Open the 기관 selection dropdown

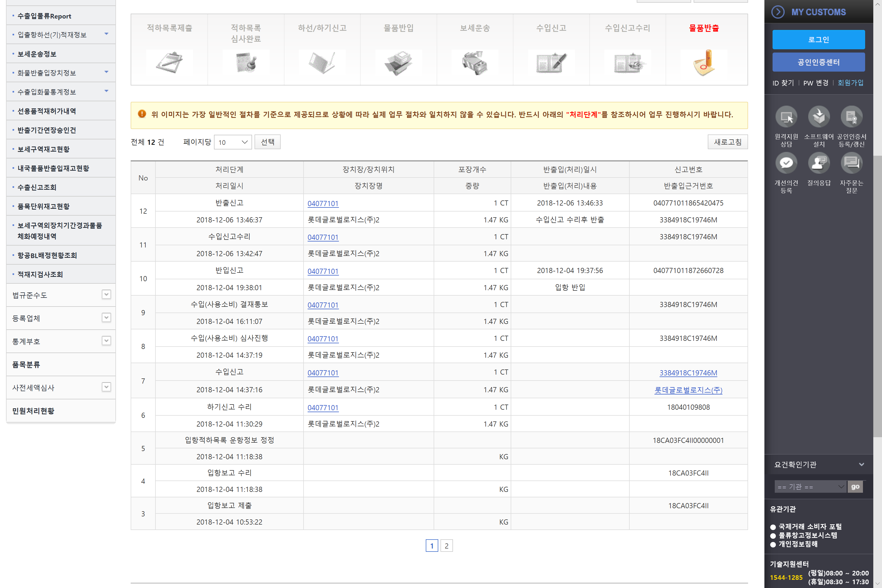point(810,487)
